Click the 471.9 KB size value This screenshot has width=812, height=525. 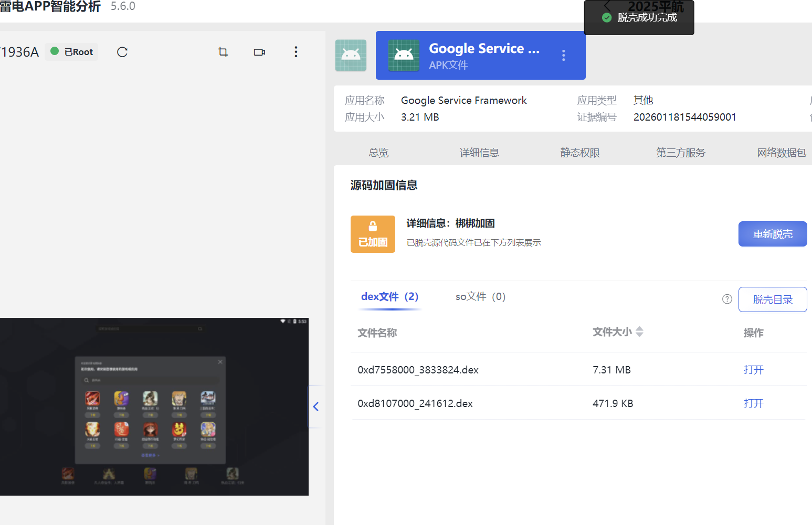point(613,403)
